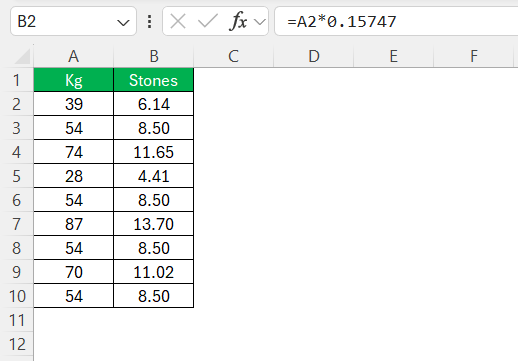Select column A header
518x361 pixels.
(74, 56)
